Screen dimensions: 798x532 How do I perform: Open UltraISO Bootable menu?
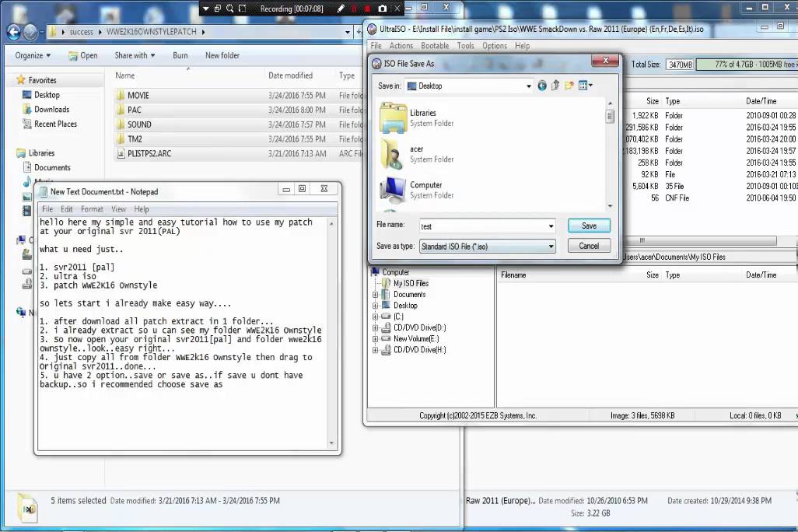435,46
